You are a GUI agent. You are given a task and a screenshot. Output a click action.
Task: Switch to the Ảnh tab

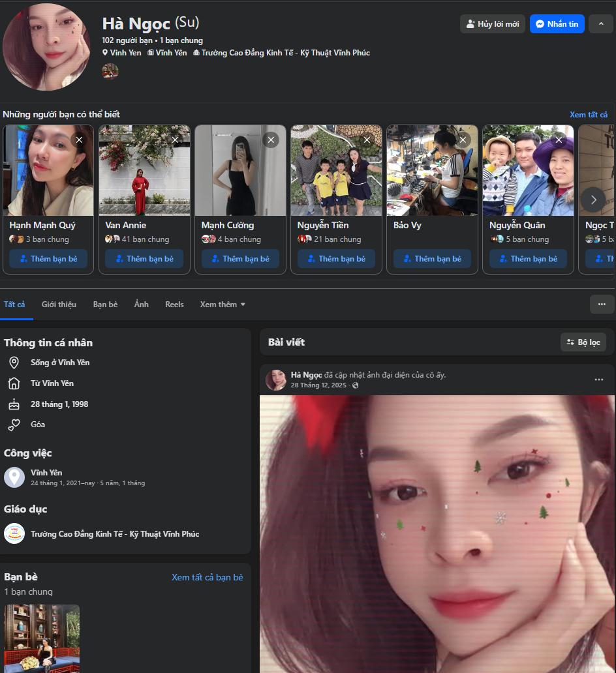142,305
